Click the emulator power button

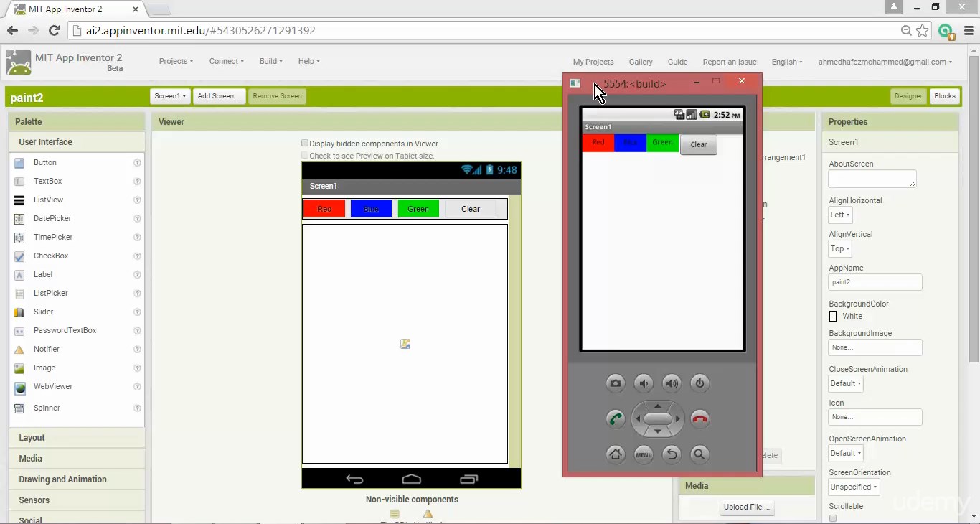click(699, 383)
